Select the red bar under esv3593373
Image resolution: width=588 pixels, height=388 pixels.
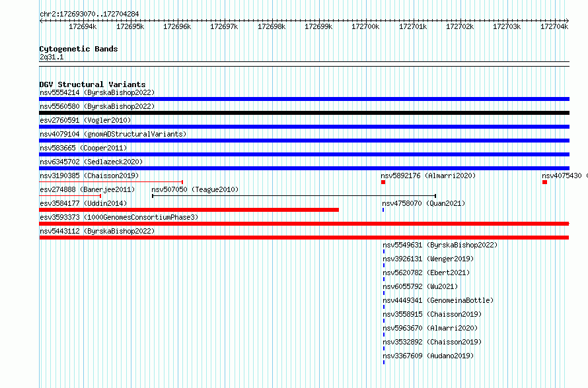[304, 224]
